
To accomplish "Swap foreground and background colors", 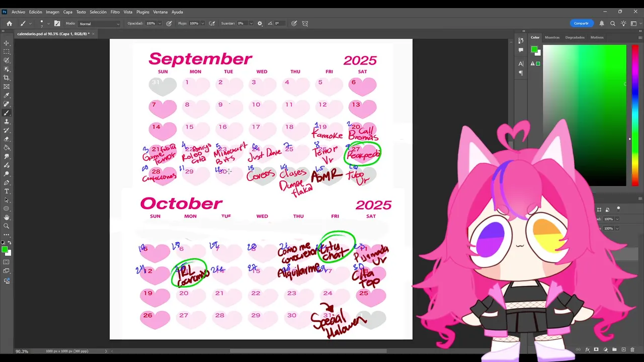I will 10,243.
